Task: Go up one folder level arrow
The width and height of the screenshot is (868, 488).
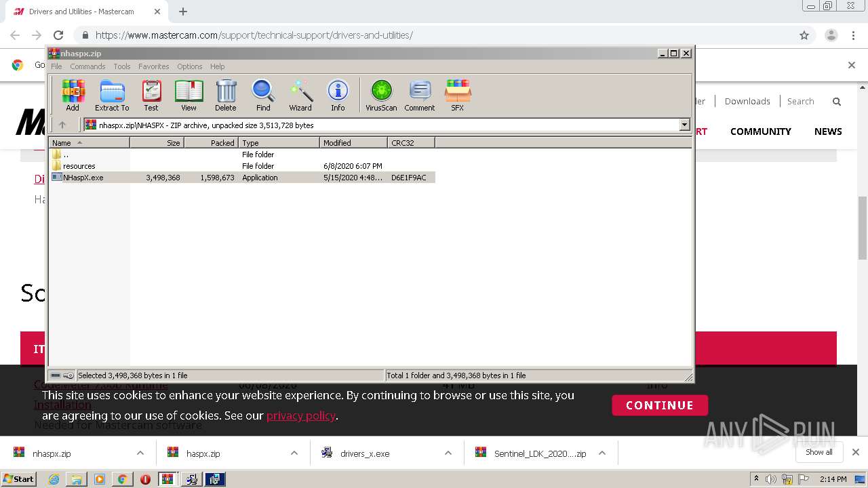Action: [x=62, y=125]
